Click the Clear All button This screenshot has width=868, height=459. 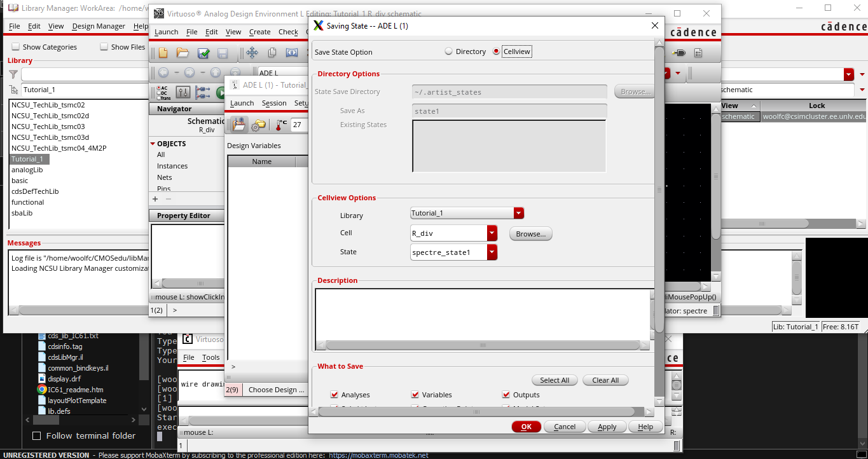tap(605, 380)
